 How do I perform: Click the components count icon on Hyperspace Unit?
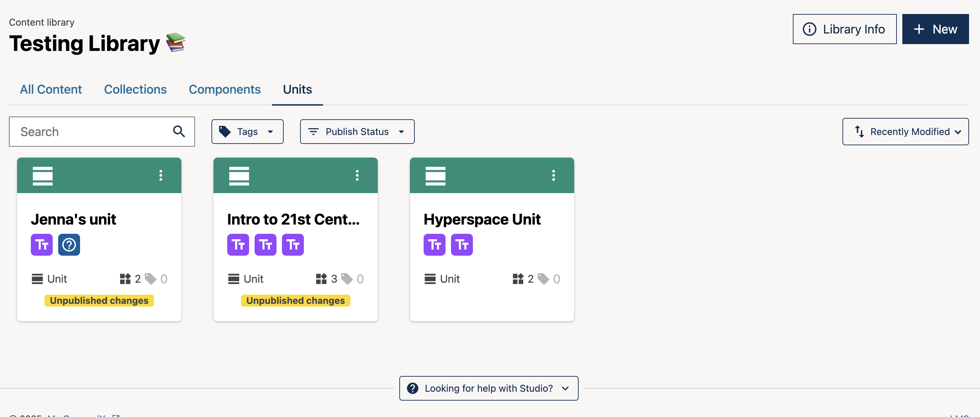tap(519, 279)
